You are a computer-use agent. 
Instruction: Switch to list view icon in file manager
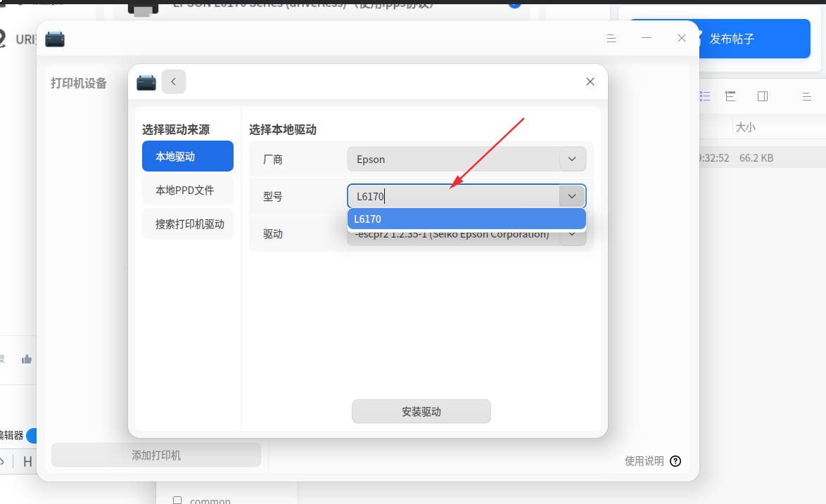pos(705,96)
